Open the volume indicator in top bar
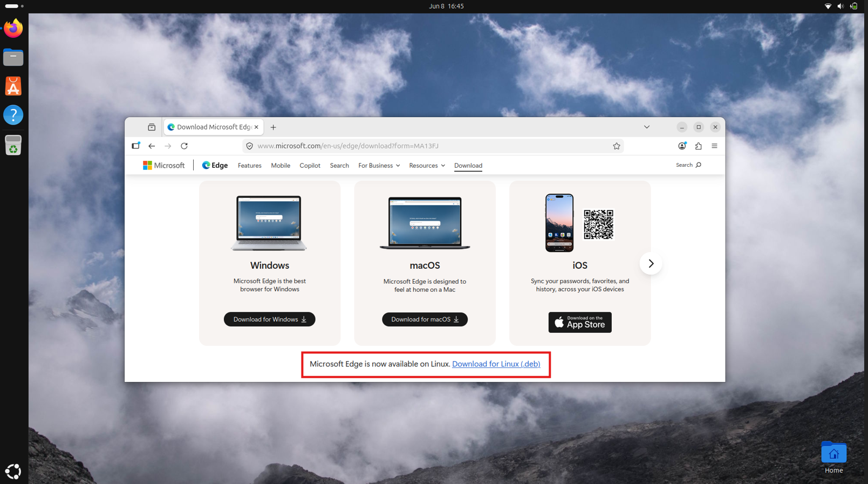 tap(840, 6)
